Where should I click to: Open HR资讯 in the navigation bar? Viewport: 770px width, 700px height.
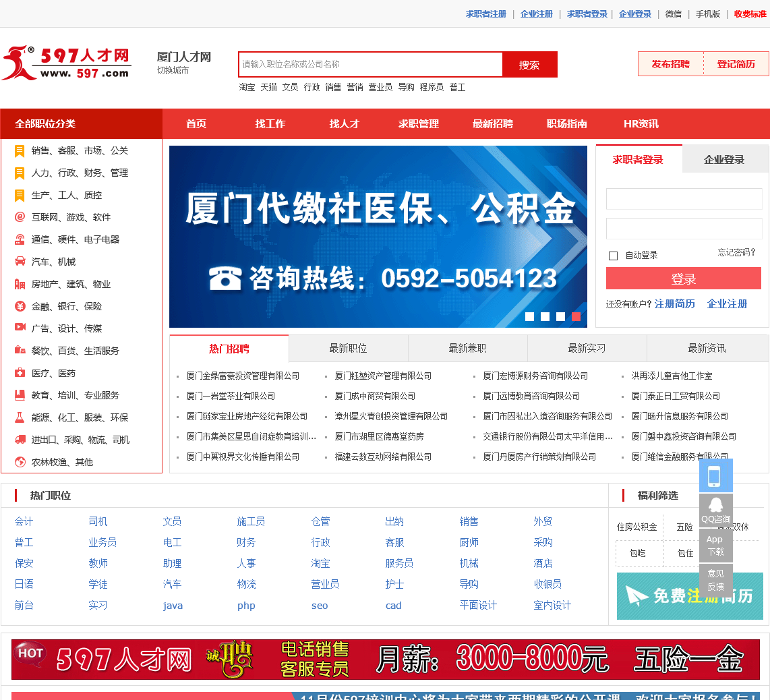pyautogui.click(x=641, y=124)
